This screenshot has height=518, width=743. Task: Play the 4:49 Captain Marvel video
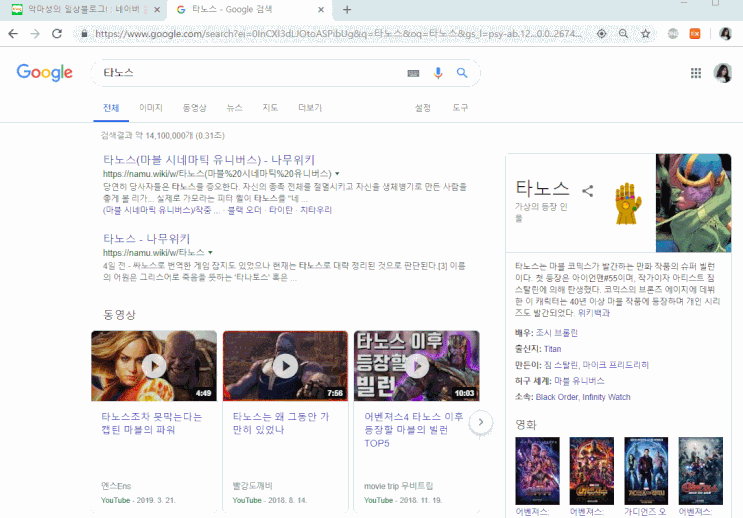click(154, 366)
